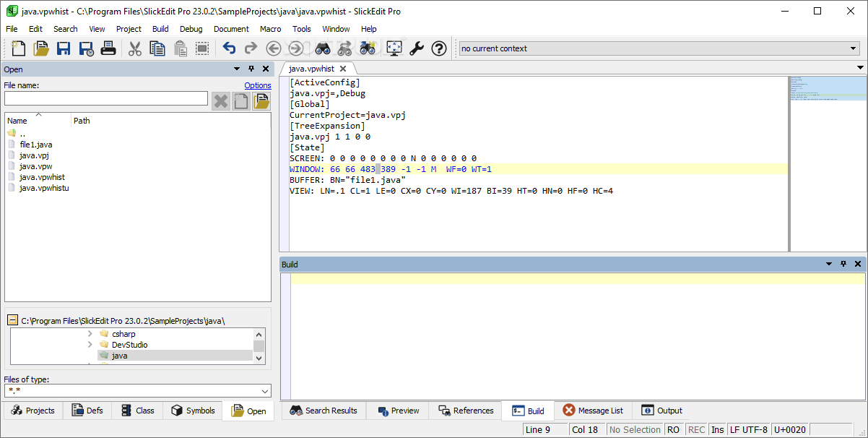Collapse the directory path section with minus box
The image size is (868, 438).
[x=13, y=320]
